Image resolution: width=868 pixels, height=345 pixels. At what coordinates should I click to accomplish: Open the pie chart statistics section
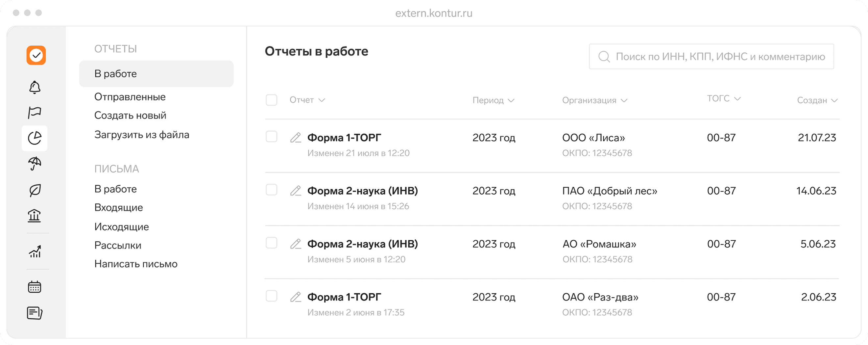(35, 138)
